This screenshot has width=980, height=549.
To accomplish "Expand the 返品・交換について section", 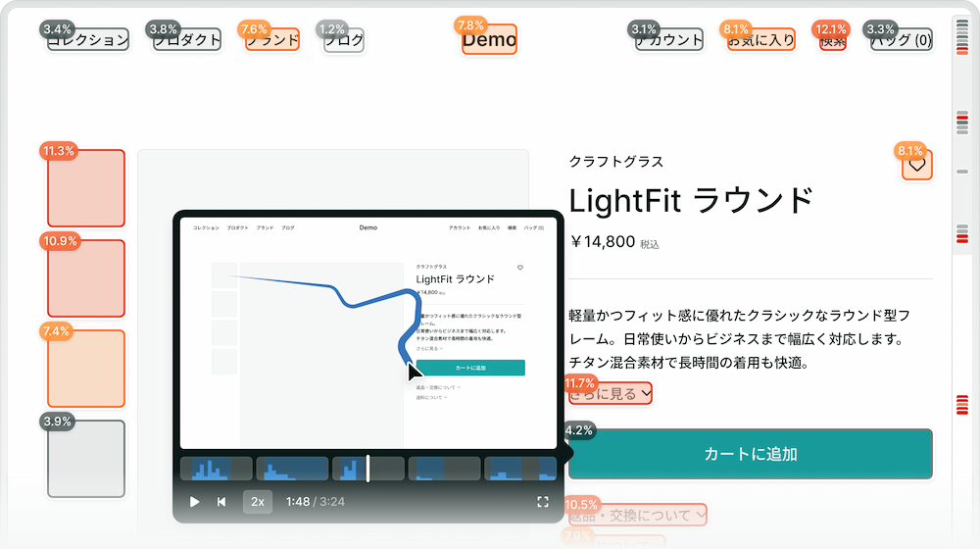I will point(637,515).
